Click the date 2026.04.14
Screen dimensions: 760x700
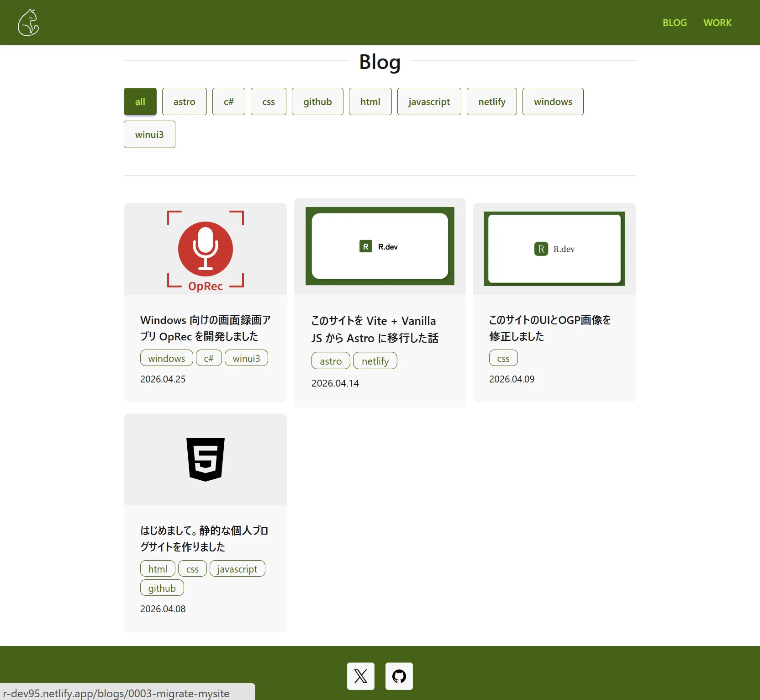[x=335, y=383]
